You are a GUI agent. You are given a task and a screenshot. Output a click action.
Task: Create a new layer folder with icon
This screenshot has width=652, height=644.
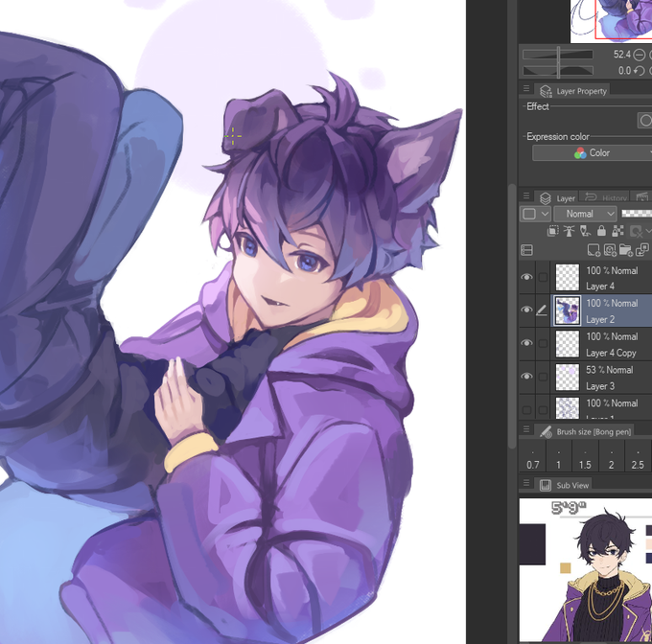click(x=626, y=250)
